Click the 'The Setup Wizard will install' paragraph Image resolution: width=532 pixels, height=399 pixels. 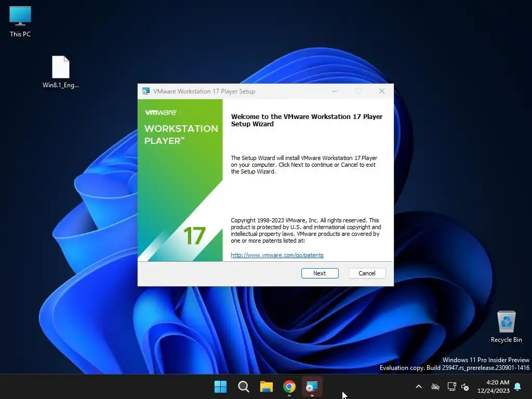coord(304,165)
